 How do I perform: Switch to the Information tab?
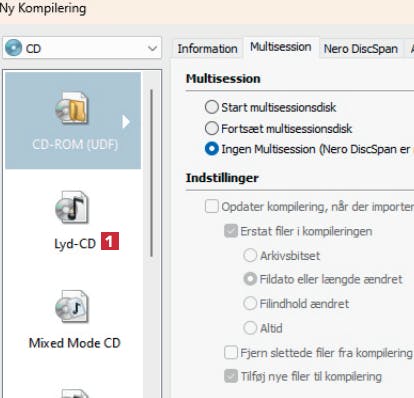coord(207,49)
